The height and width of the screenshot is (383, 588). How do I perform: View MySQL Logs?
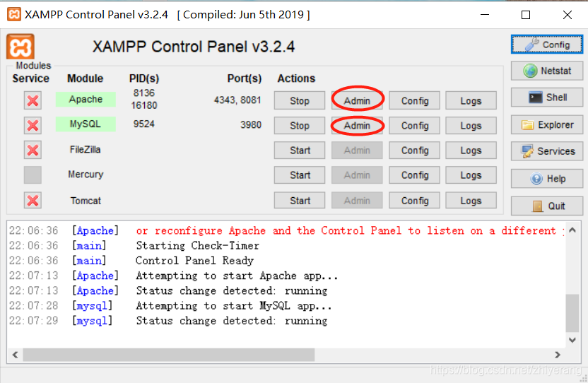(x=471, y=125)
